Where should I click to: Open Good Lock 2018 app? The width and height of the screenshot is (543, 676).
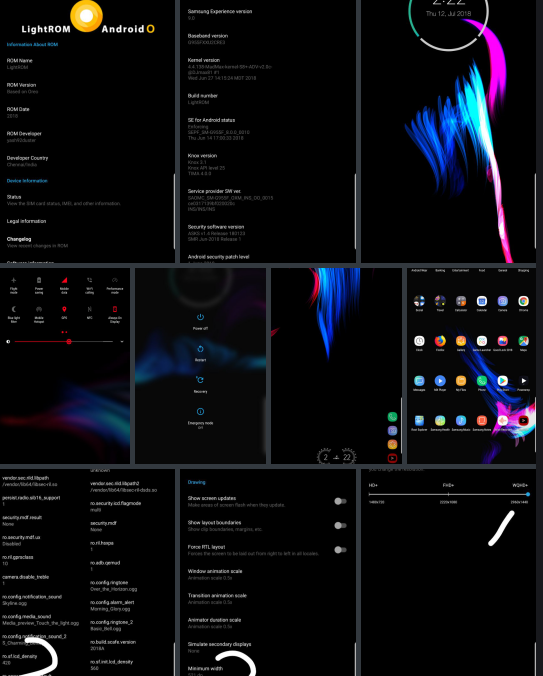pos(502,341)
